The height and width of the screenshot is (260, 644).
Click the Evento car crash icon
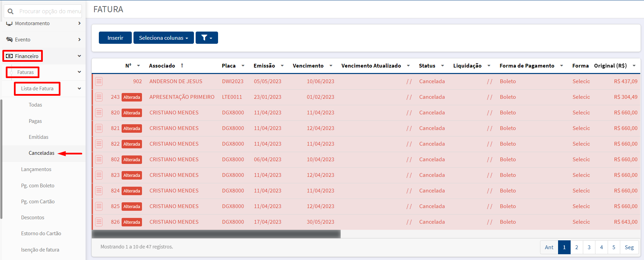[x=9, y=40]
